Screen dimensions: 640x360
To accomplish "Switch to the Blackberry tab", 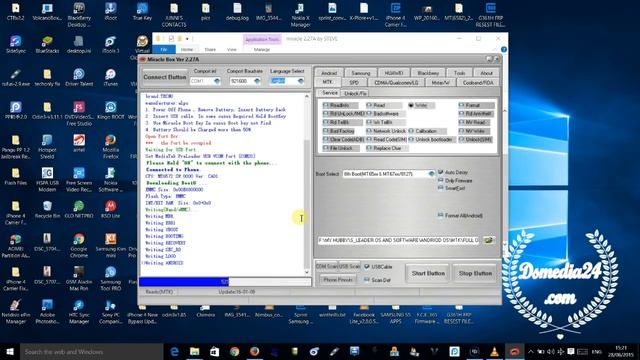I will coord(428,73).
